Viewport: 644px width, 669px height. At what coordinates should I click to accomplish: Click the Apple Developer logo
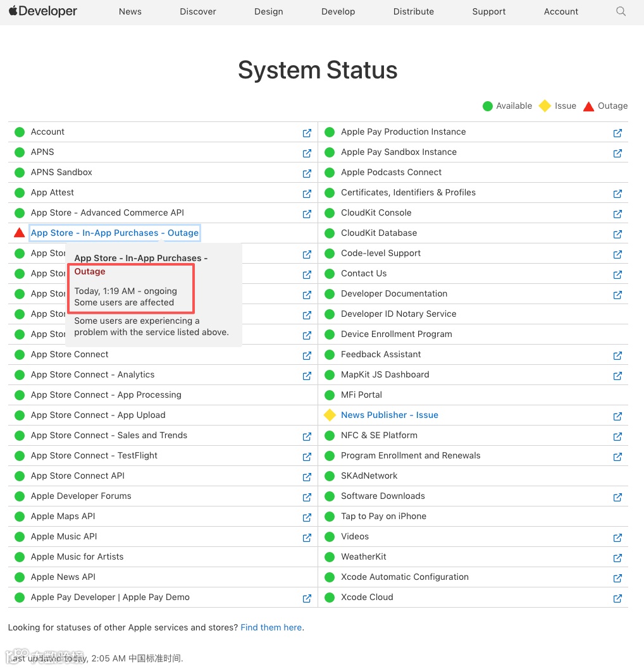coord(42,11)
